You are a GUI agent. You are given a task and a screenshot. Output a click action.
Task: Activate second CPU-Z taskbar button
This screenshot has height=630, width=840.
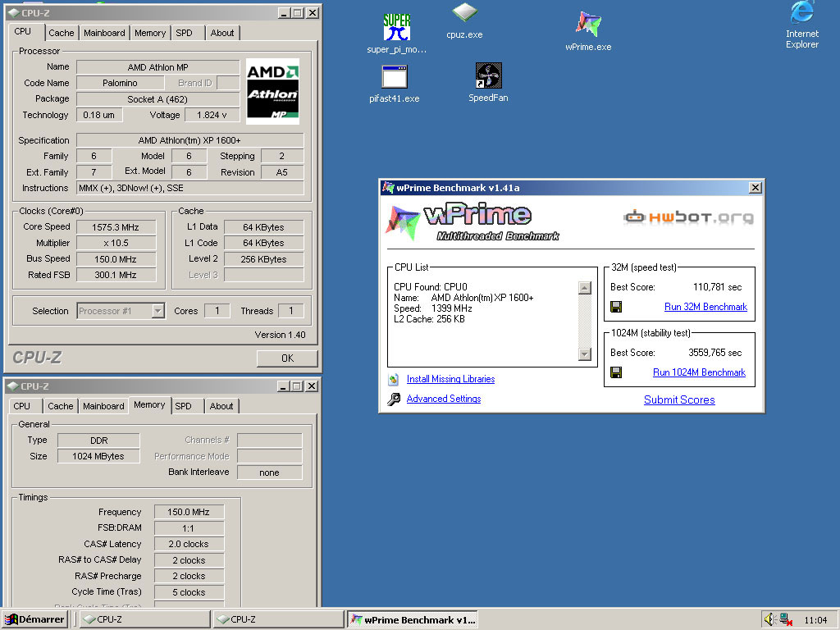point(279,619)
